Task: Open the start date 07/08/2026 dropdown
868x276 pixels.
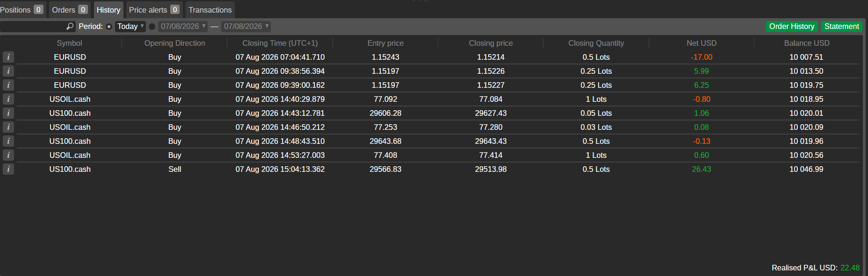Action: click(x=183, y=27)
